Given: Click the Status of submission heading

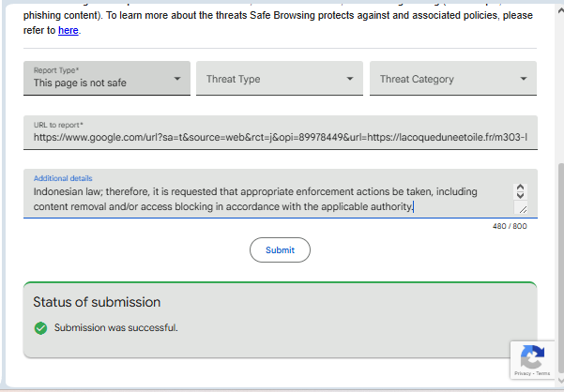Looking at the screenshot, I should point(97,302).
